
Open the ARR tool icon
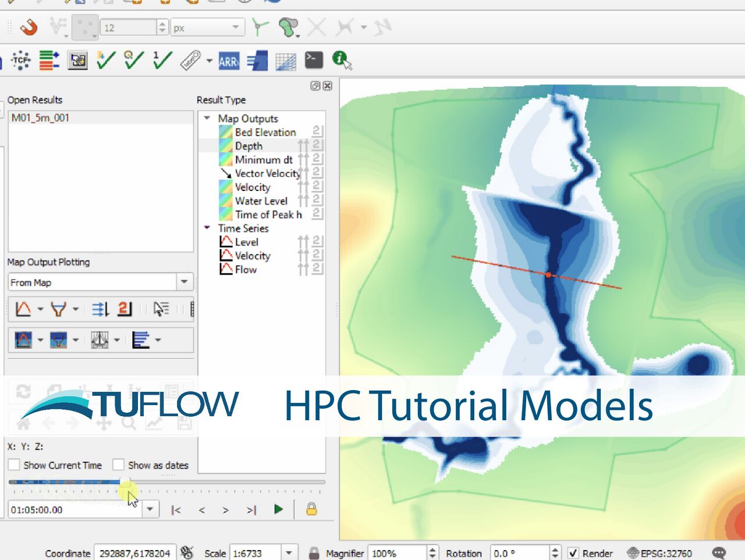coord(228,61)
